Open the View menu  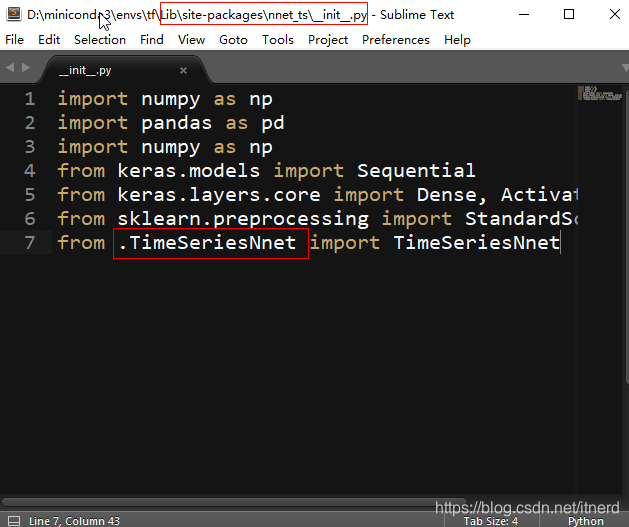pos(191,40)
